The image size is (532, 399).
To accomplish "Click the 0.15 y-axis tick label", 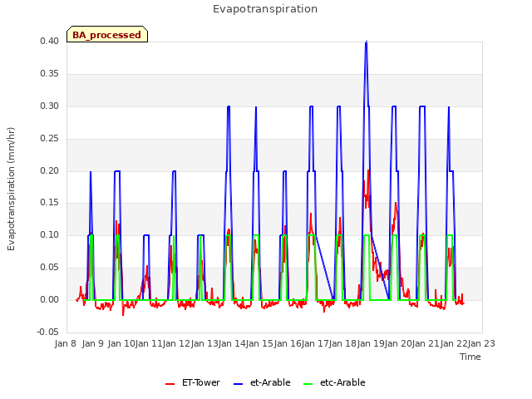I will pyautogui.click(x=50, y=203).
